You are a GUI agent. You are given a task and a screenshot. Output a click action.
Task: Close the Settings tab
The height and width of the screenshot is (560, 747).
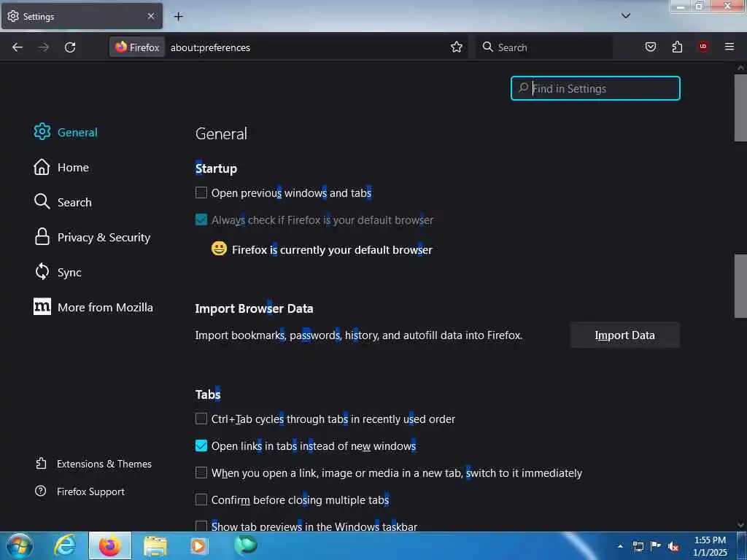click(x=151, y=16)
